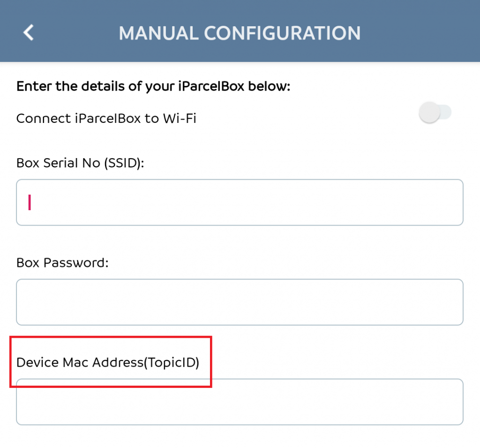Screen dimensions: 480x448
Task: Click the Connect iParcelBox to Wi-Fi text
Action: coord(106,118)
